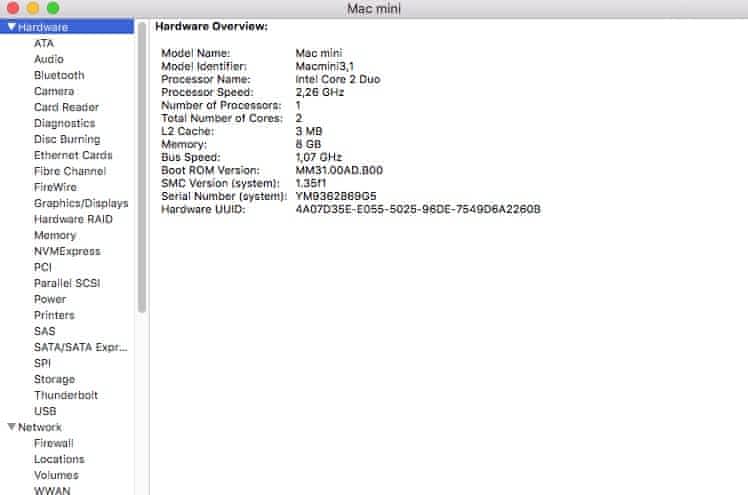Click the processor speed 2,26 GHz
The image size is (748, 495).
(320, 92)
